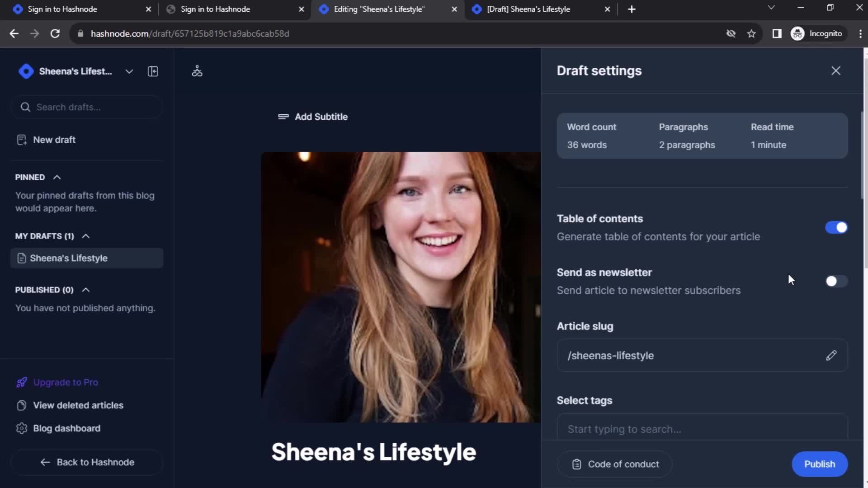Viewport: 868px width, 488px height.
Task: Click the New draft document icon
Action: [x=22, y=140]
